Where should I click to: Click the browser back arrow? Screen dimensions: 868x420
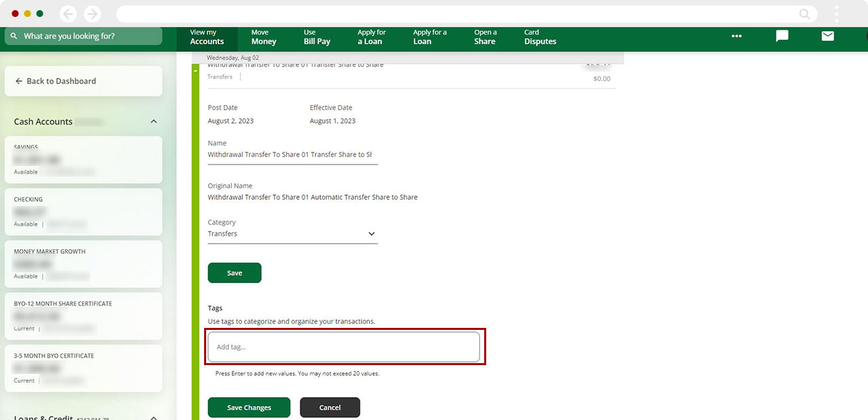tap(68, 14)
